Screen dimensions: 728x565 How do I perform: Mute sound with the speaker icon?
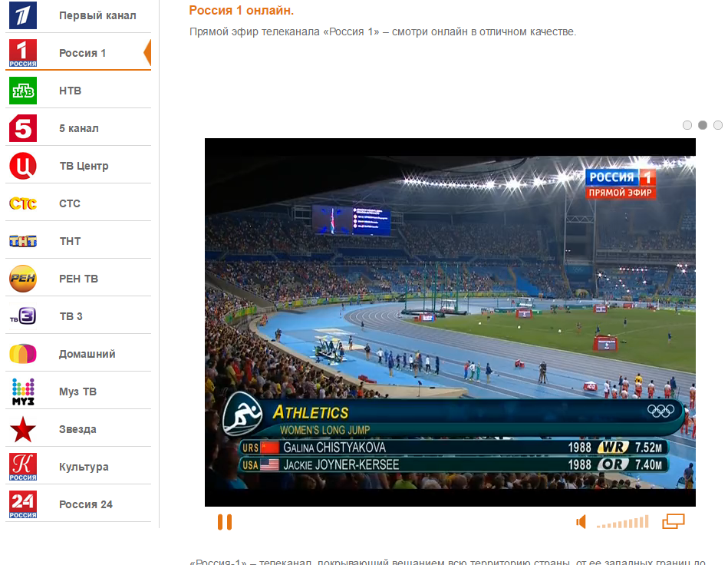click(581, 522)
